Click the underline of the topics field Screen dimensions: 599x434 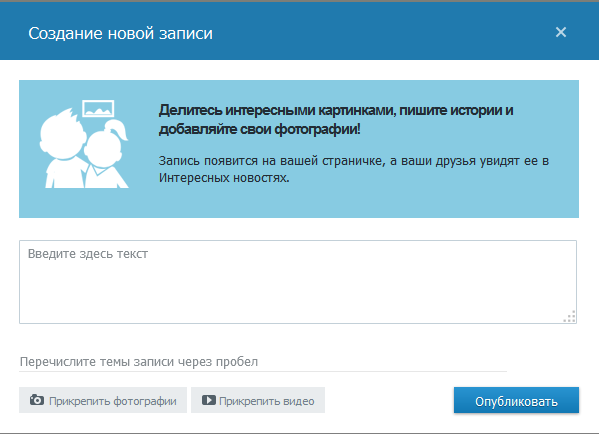(x=263, y=371)
